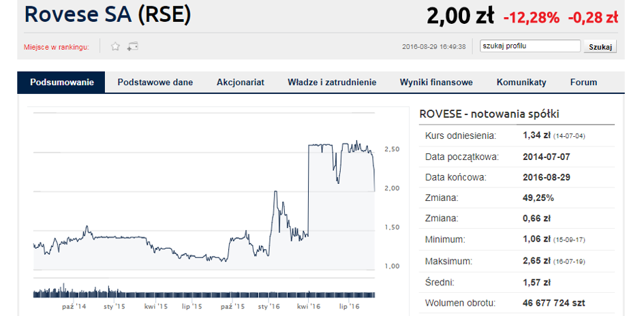Select the -12,28% change value
The height and width of the screenshot is (316, 644).
(532, 17)
